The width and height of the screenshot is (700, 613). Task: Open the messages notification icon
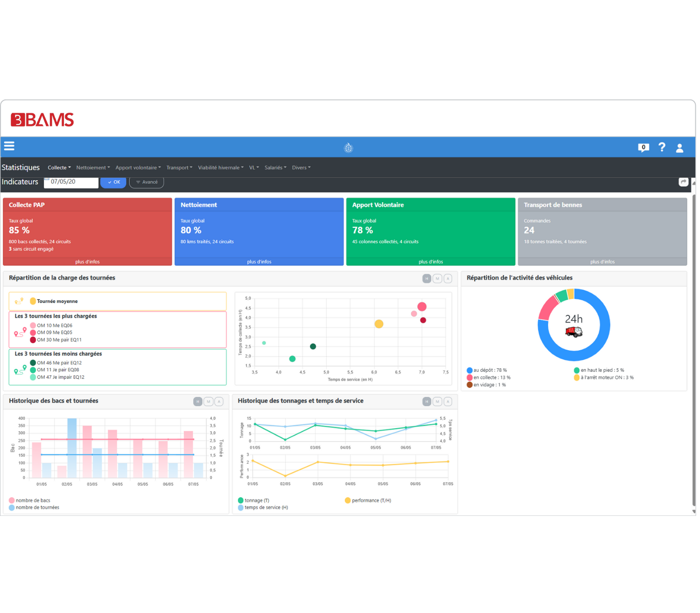coord(643,148)
